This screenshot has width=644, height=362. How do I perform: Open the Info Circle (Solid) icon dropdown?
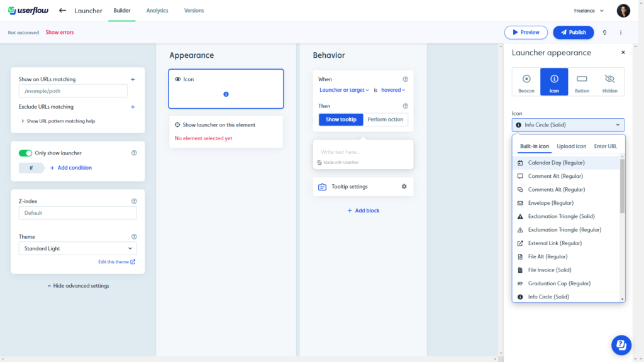(x=568, y=124)
